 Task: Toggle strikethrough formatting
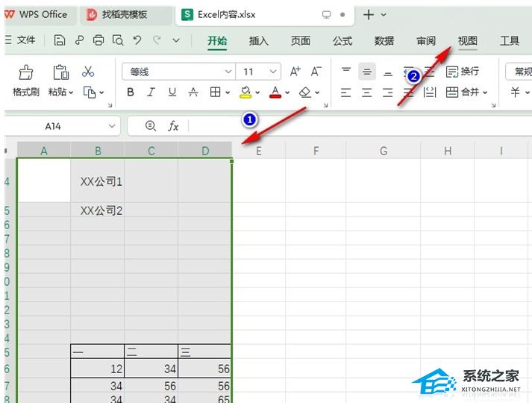[x=193, y=92]
